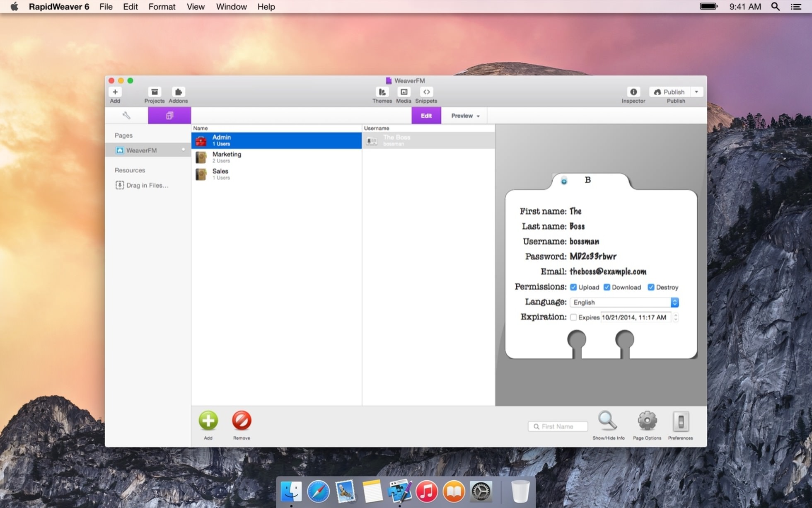Click the expiration date stepper
The height and width of the screenshot is (508, 812).
click(x=675, y=317)
